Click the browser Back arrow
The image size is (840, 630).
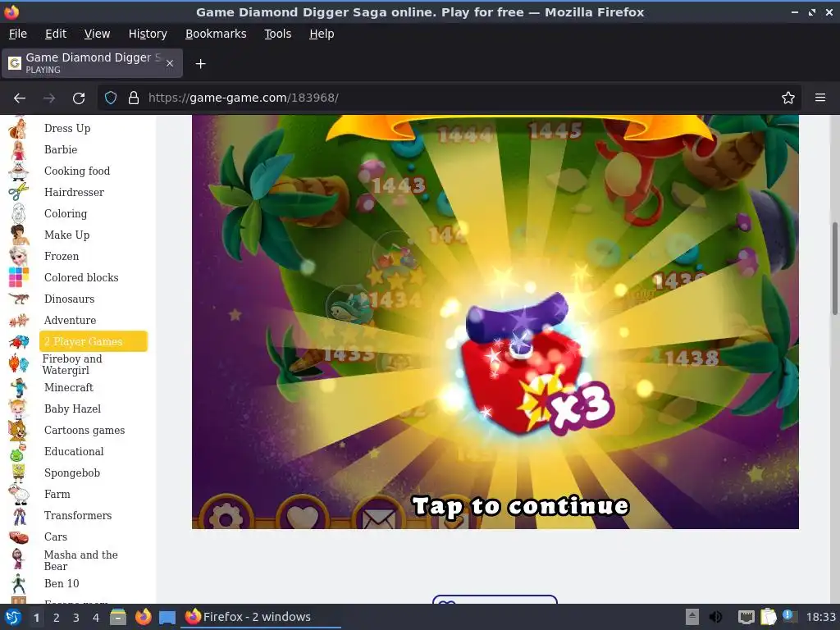click(x=20, y=98)
